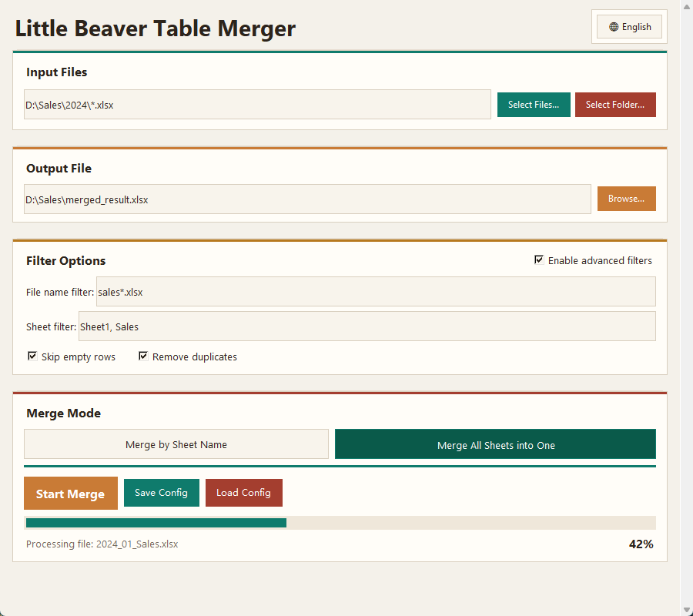Click the Select Files... button
The height and width of the screenshot is (616, 693).
pyautogui.click(x=534, y=105)
